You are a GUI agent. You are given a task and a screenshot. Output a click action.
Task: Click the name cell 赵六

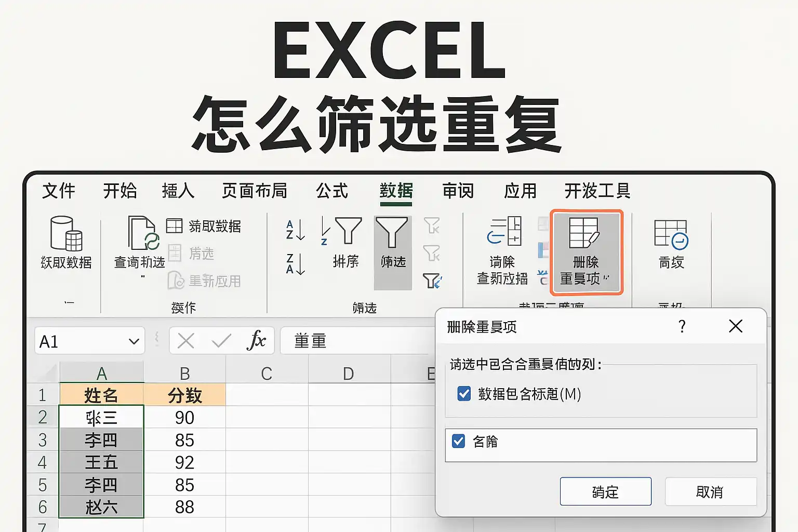click(x=101, y=507)
